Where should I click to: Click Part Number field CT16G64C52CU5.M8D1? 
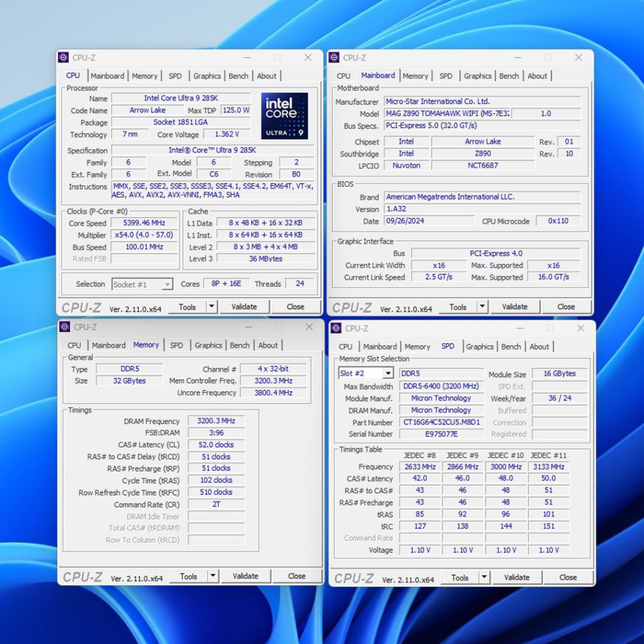(441, 422)
